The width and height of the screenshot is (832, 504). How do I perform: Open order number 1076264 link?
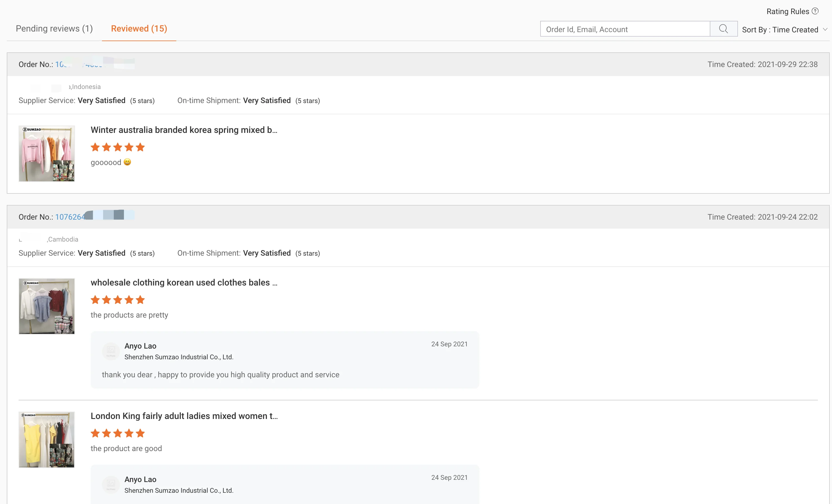point(70,217)
